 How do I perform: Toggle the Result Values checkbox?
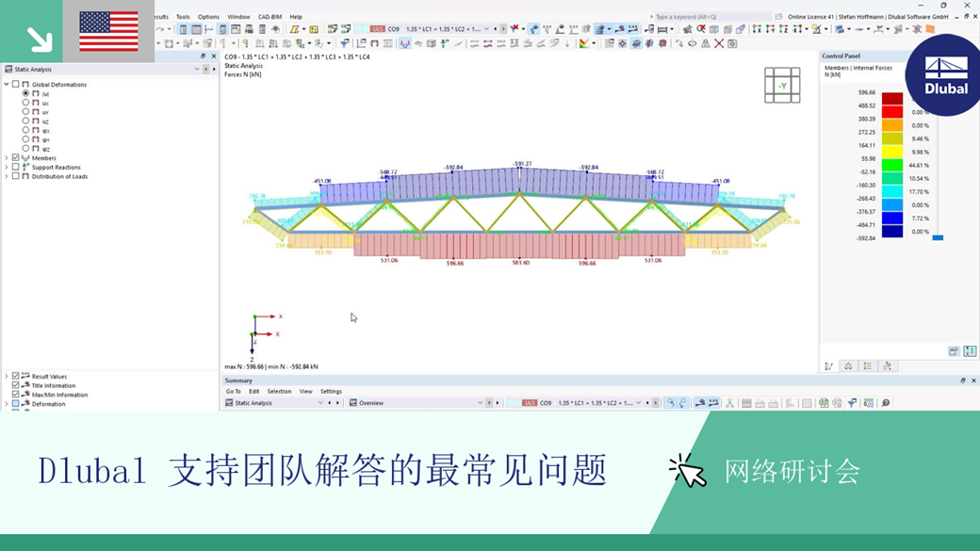16,376
